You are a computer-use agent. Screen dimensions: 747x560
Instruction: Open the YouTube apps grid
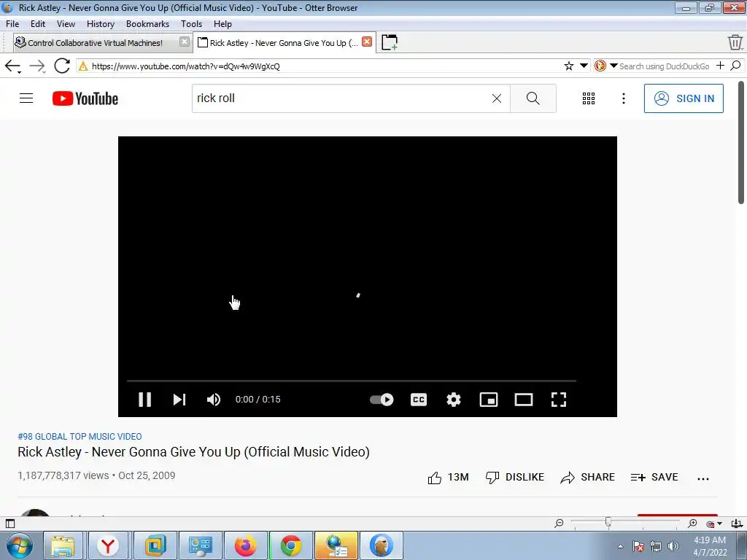[589, 98]
